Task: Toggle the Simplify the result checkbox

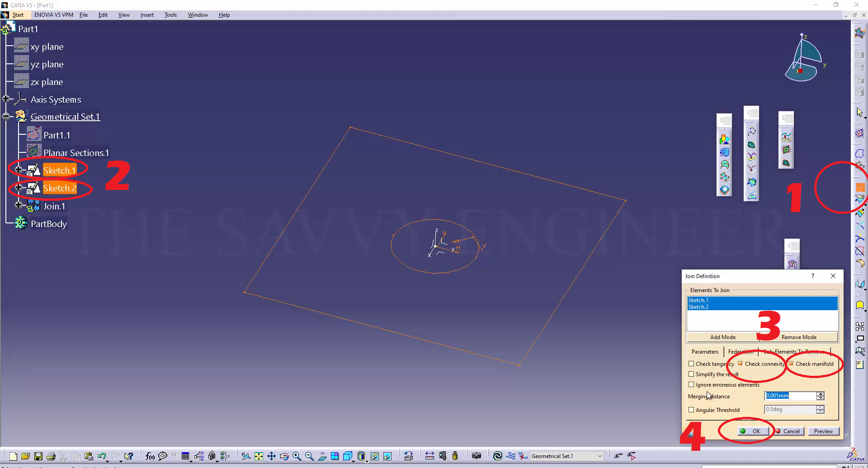Action: [691, 374]
